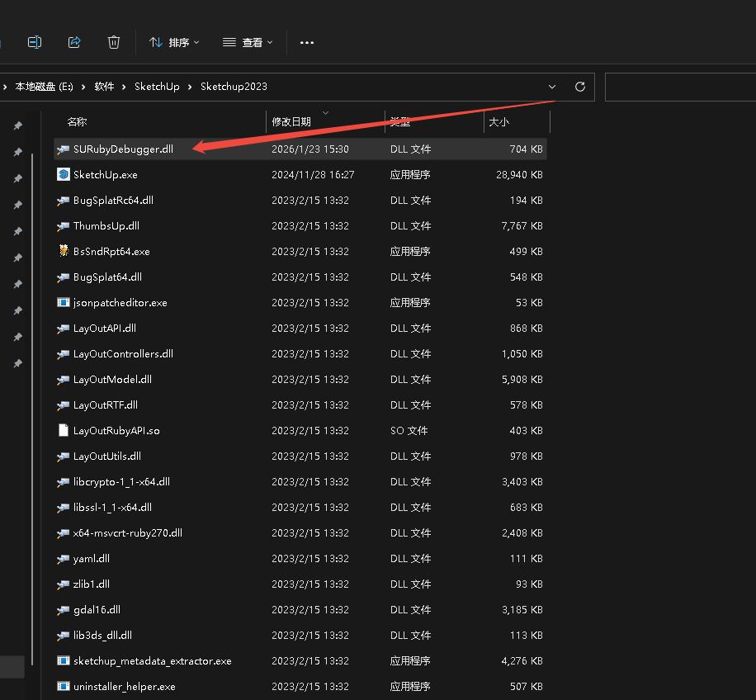Select the yaml.dll file icon
Screen dimensions: 756x700
pyautogui.click(x=64, y=558)
